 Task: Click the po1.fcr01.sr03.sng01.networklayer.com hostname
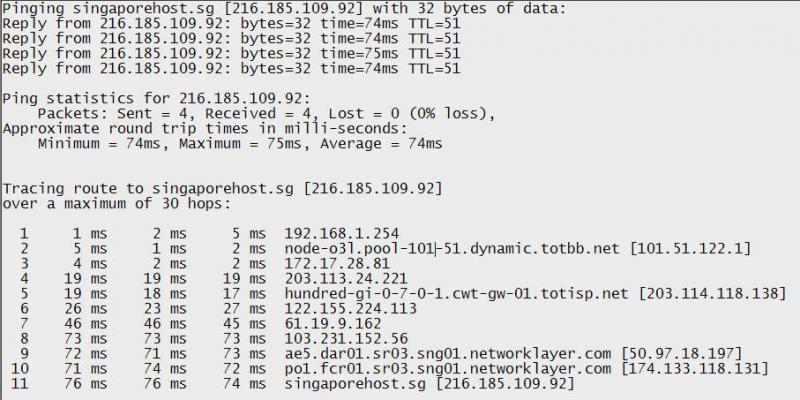click(447, 368)
